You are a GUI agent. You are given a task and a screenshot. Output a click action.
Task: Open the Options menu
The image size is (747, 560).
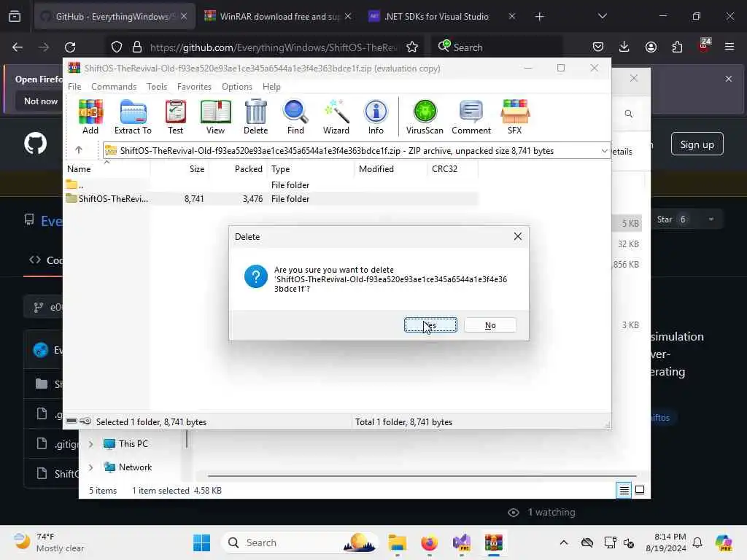point(237,87)
